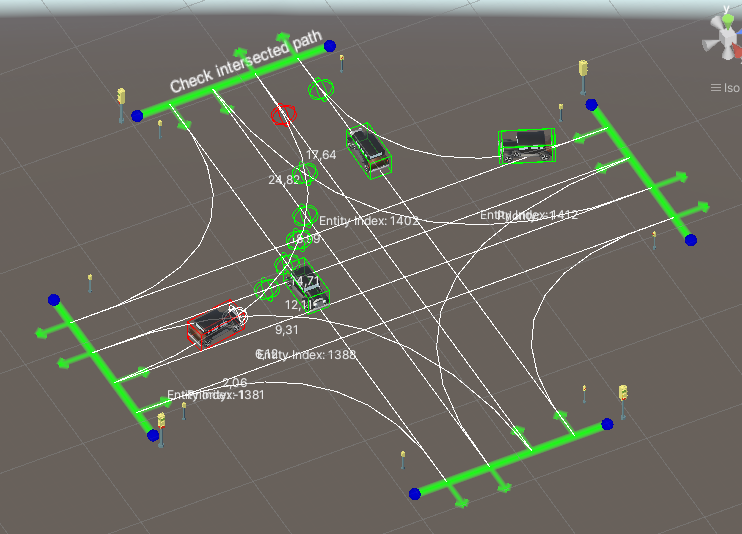Screen dimensions: 742x534
Task: Click the 'Entity Index: 1388' label
Action: click(307, 355)
